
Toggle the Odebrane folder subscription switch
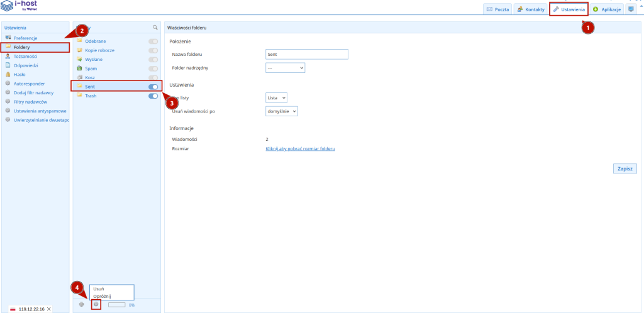click(153, 41)
